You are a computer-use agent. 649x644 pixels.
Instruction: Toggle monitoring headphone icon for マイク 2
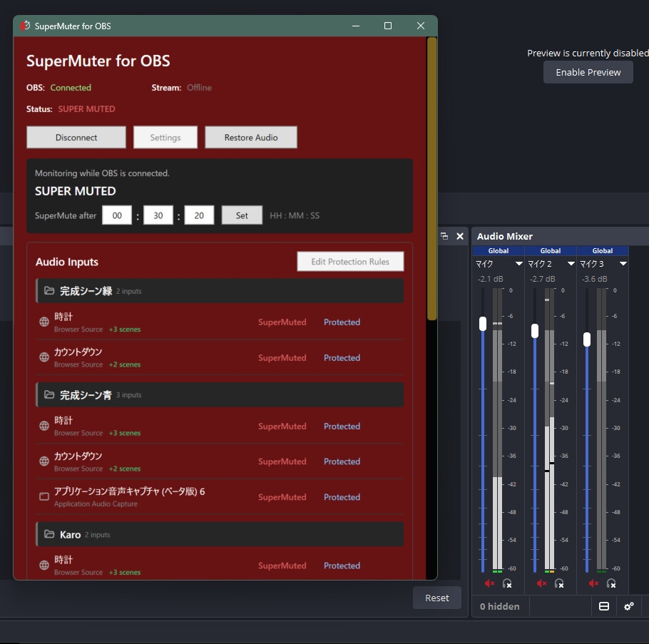[559, 583]
